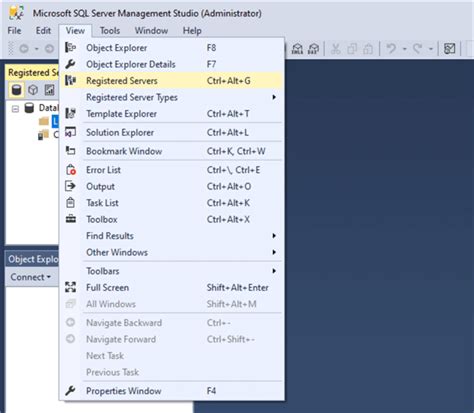Screen dimensions: 474x413
Task: Click the Cut scissors toolbar icon
Action: [335, 49]
